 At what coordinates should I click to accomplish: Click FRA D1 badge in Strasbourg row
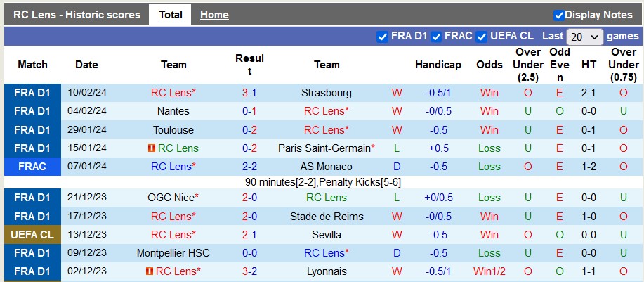point(32,93)
